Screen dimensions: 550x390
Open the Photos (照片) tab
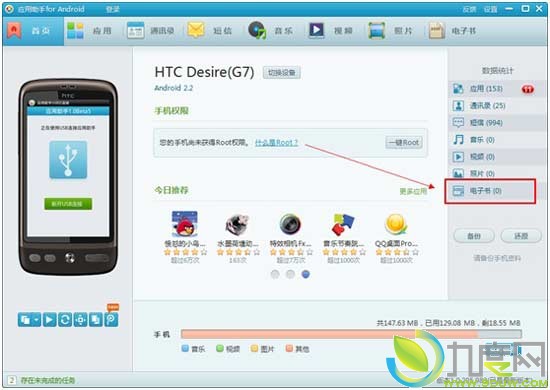click(x=390, y=31)
